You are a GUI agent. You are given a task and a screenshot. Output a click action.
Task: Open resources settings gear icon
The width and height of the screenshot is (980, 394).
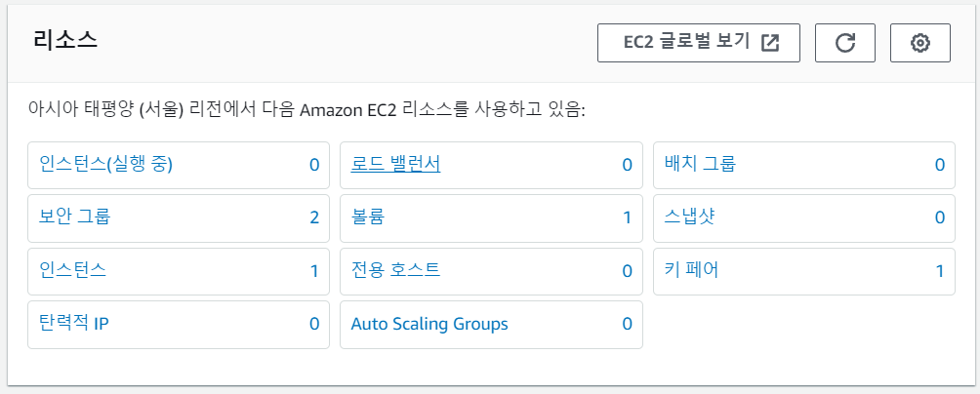(x=919, y=43)
